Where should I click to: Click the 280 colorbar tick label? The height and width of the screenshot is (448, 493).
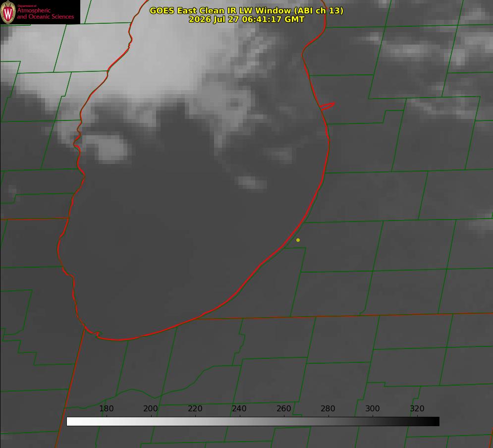[x=328, y=408]
